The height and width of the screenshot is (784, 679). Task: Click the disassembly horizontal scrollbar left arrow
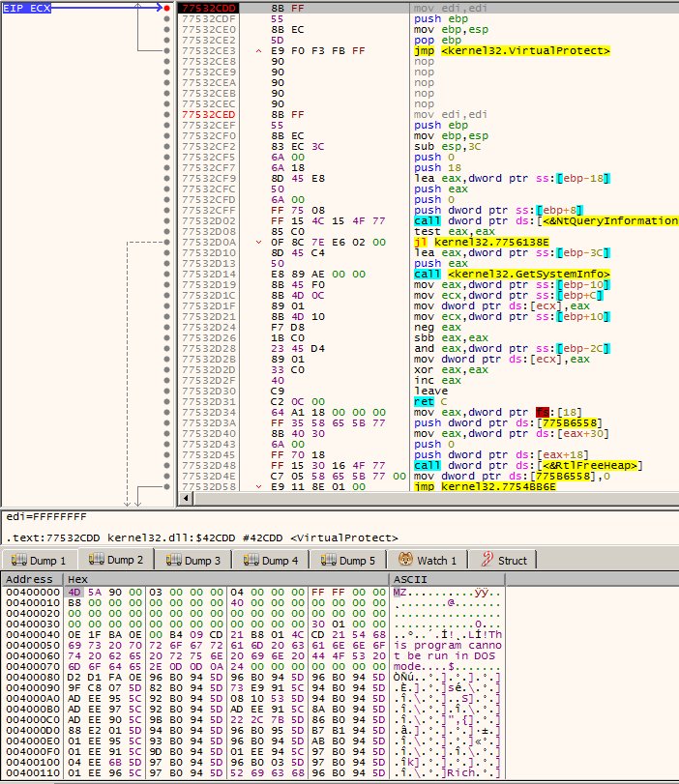[186, 498]
